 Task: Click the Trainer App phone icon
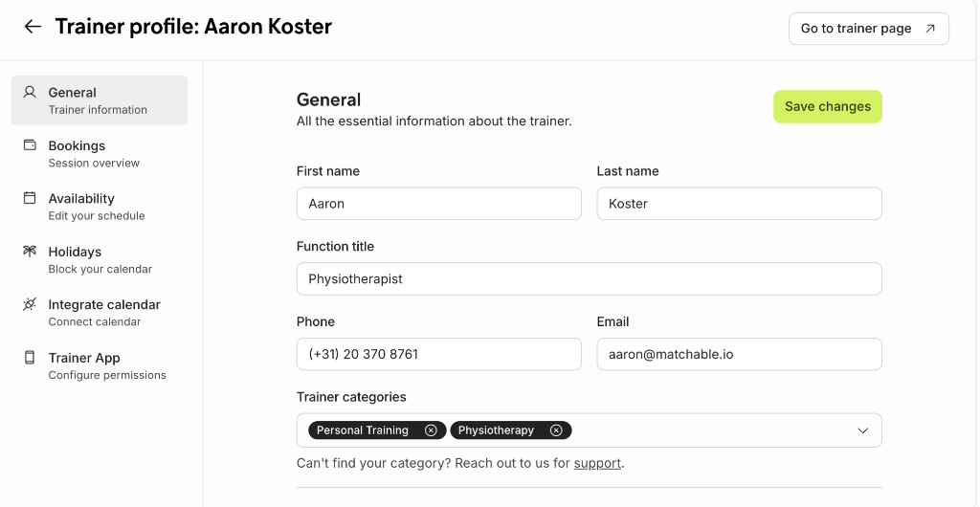click(x=30, y=357)
